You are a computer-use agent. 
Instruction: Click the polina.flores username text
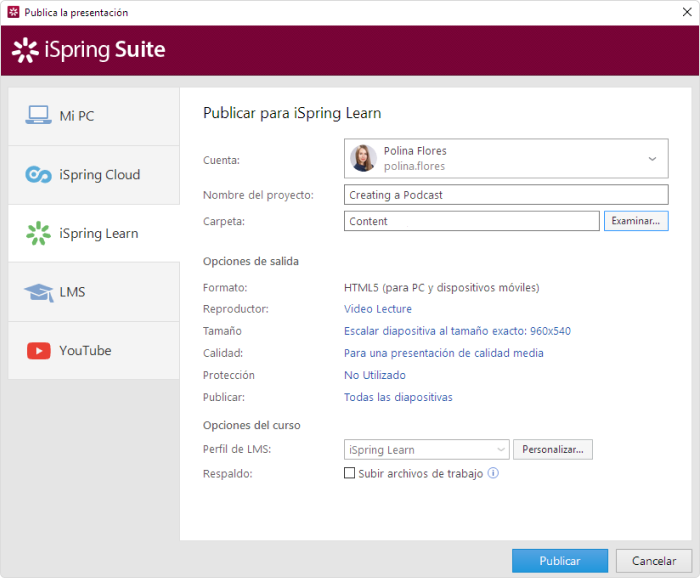click(x=414, y=166)
